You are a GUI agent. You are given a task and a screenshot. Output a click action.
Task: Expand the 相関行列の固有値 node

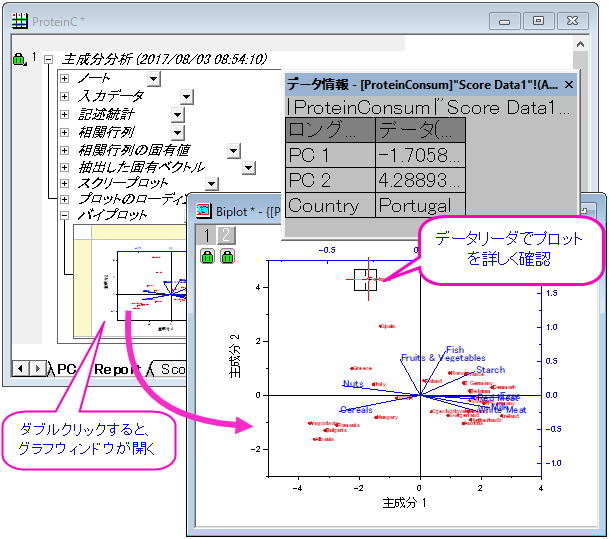[64, 150]
